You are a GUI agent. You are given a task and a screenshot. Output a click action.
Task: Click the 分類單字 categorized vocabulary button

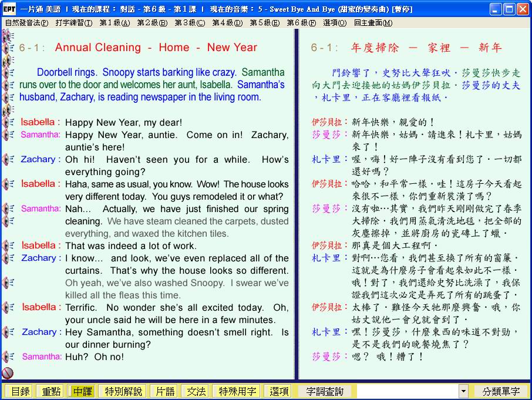(x=501, y=391)
